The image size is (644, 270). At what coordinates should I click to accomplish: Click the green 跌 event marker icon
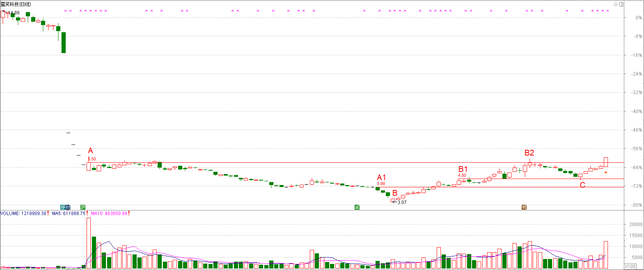(83, 207)
